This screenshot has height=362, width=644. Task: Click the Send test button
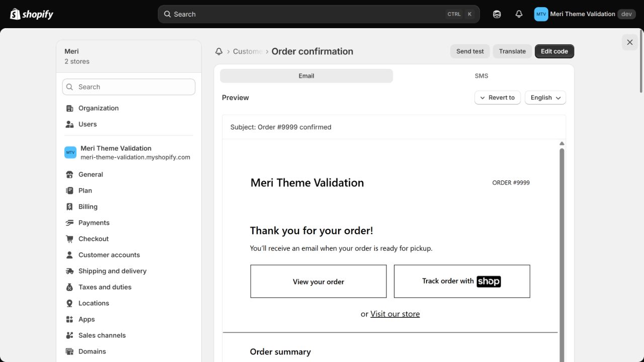(470, 51)
